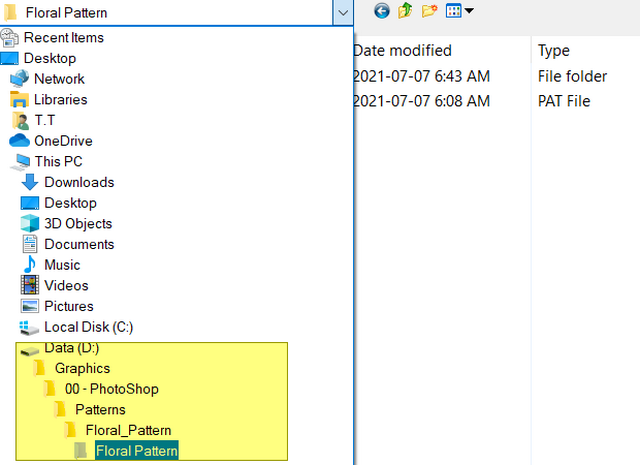The width and height of the screenshot is (640, 465).
Task: Click the Network globe icon
Action: click(19, 79)
